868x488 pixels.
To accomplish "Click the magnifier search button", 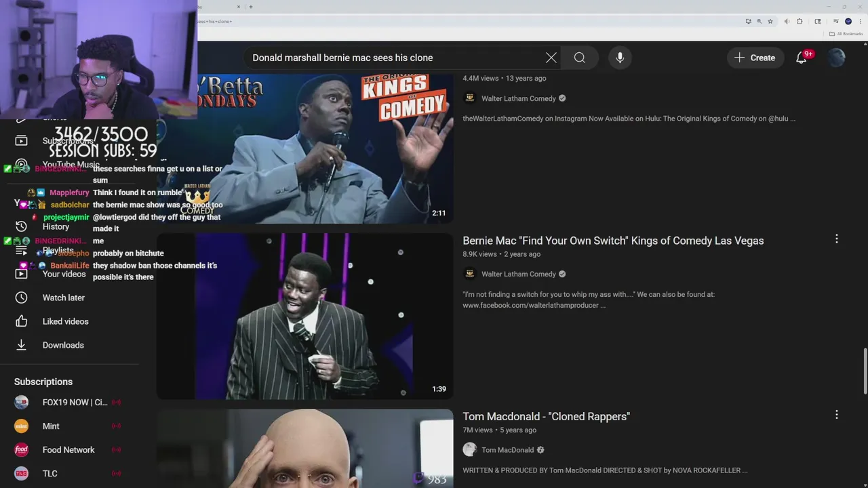I will pos(580,58).
